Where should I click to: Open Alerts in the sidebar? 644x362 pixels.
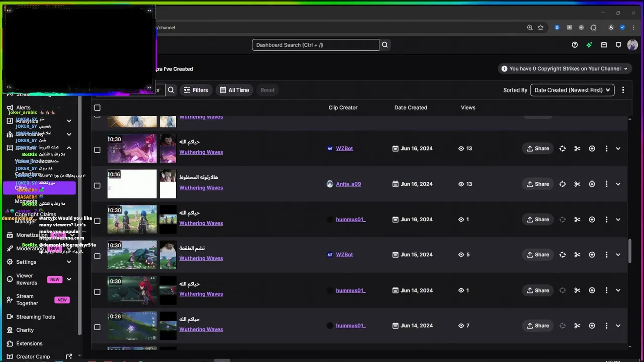pos(23,107)
